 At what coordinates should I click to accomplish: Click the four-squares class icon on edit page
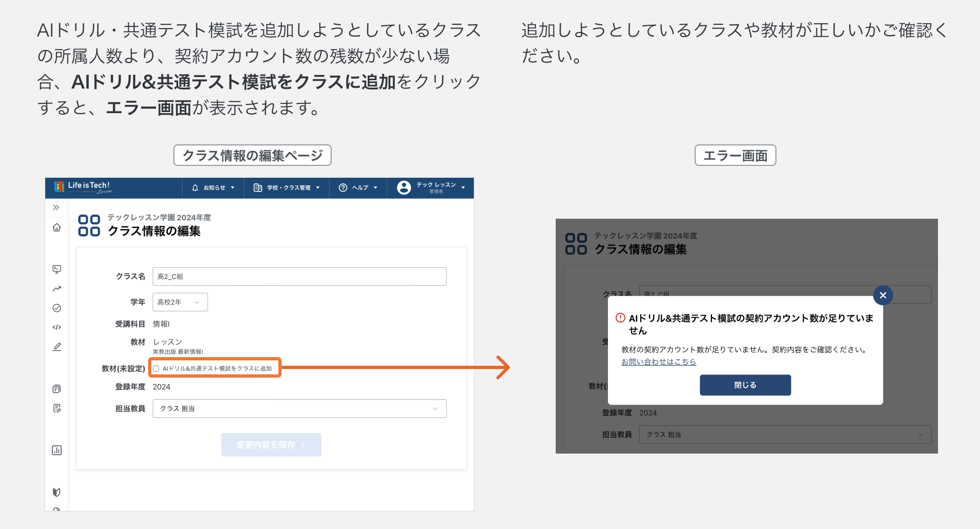[x=89, y=226]
